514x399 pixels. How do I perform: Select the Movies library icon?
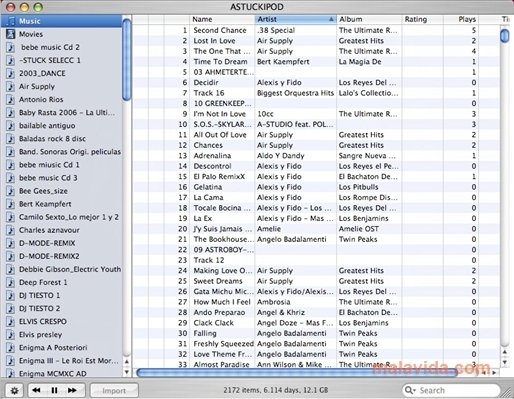click(x=11, y=34)
